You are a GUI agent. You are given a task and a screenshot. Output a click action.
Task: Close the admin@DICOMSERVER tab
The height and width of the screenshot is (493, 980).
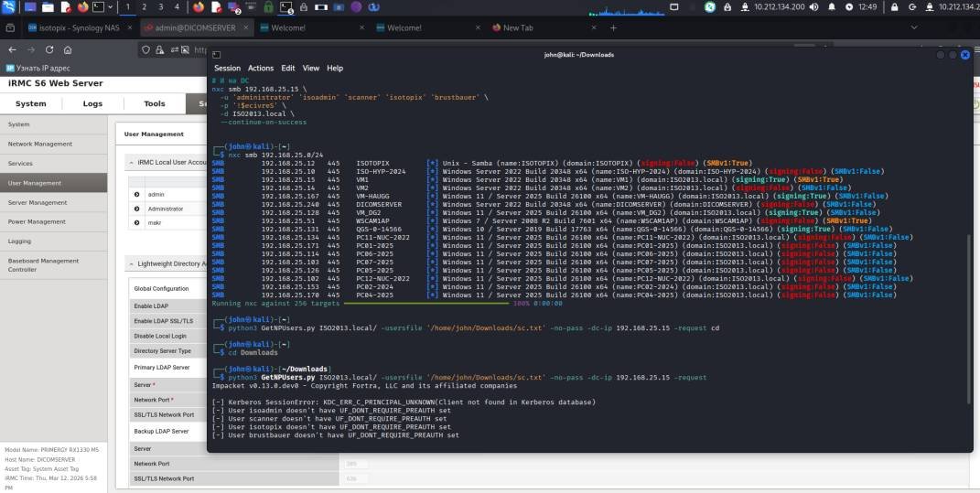tap(245, 28)
